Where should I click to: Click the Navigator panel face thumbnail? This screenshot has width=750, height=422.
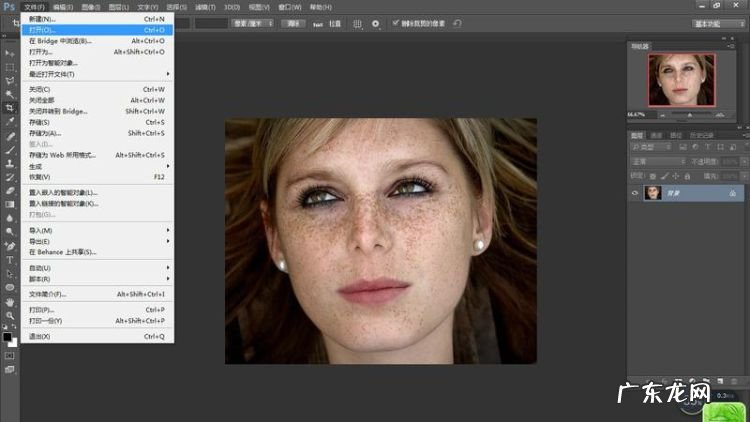(x=681, y=79)
